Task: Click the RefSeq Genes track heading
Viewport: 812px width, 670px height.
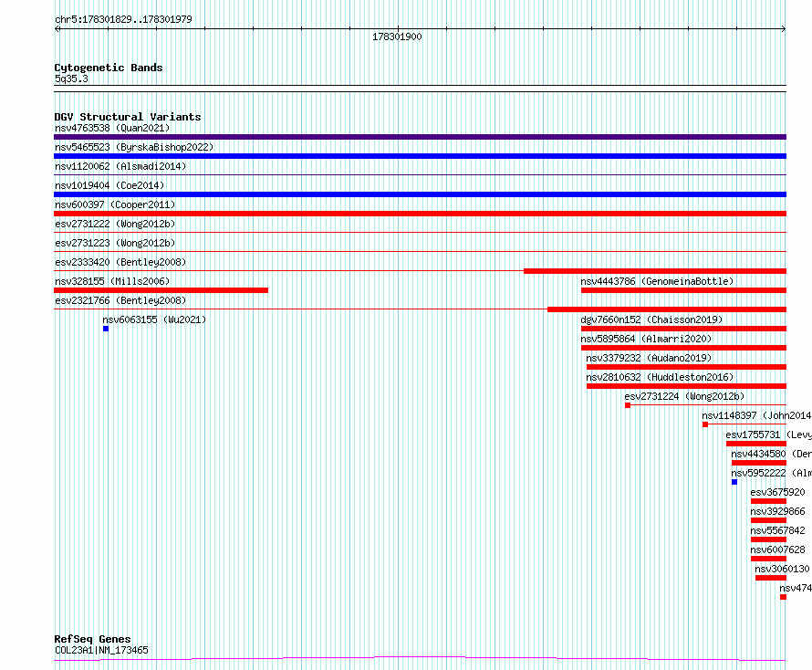Action: click(x=92, y=640)
